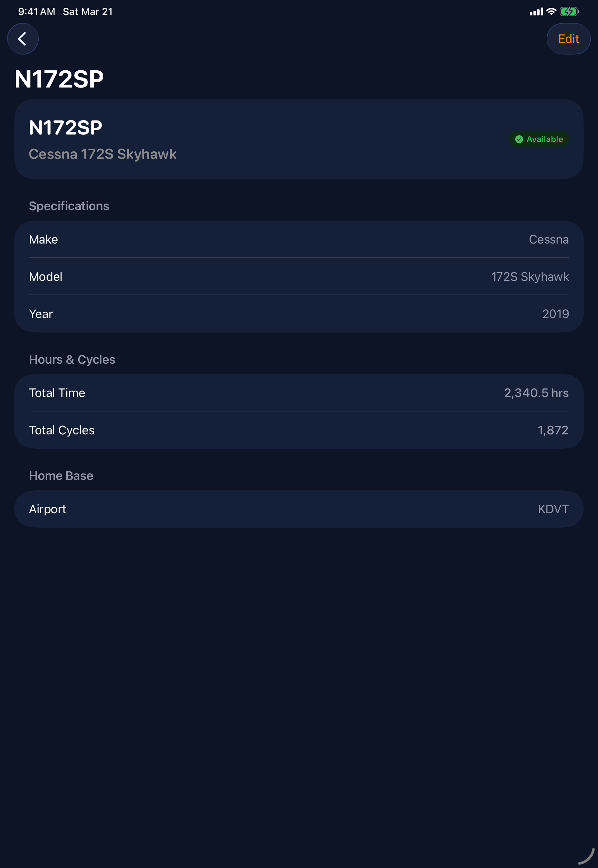Image resolution: width=598 pixels, height=868 pixels.
Task: Open the Total Time entry
Action: click(299, 392)
